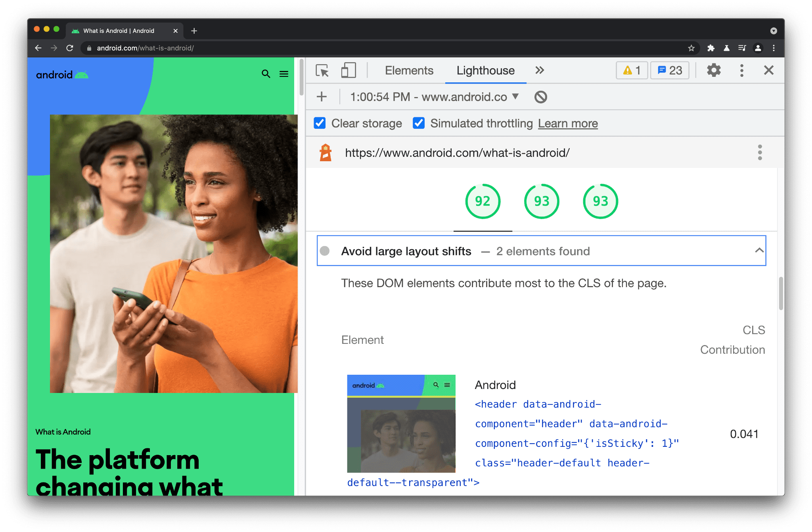
Task: Click the Learn more link for throttling
Action: point(567,123)
